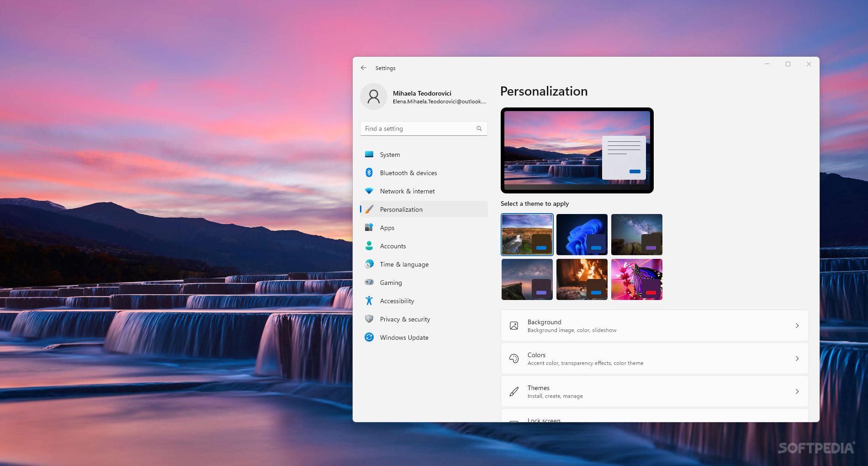Open Gaming settings
This screenshot has height=466, width=868.
point(424,283)
